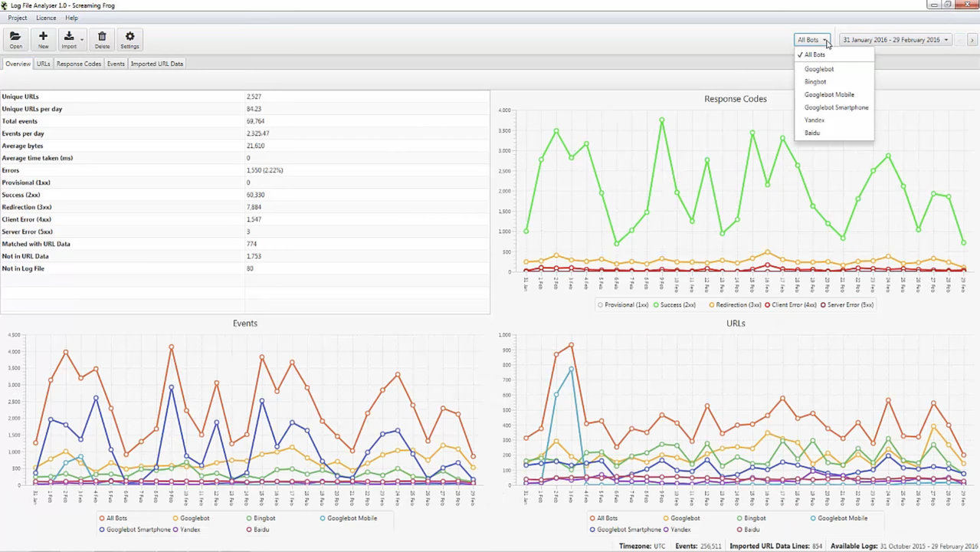Open Settings via the gear icon
Image resolution: width=980 pixels, height=552 pixels.
pyautogui.click(x=129, y=39)
